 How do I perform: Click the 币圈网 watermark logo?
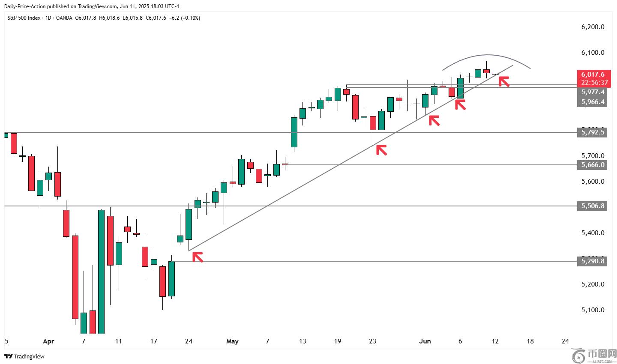594,355
